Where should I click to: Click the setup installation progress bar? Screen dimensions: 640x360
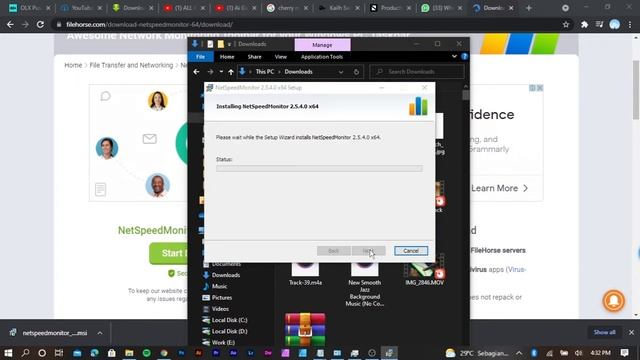(x=319, y=169)
